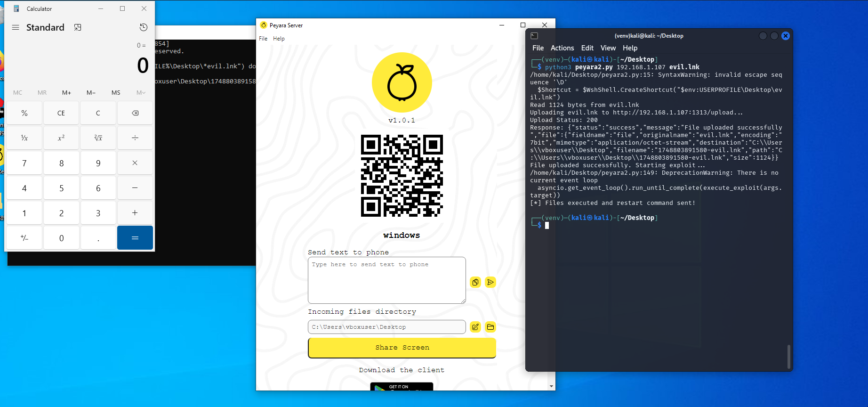
Task: Click the paste clipboard icon in Peyara
Action: [x=475, y=282]
